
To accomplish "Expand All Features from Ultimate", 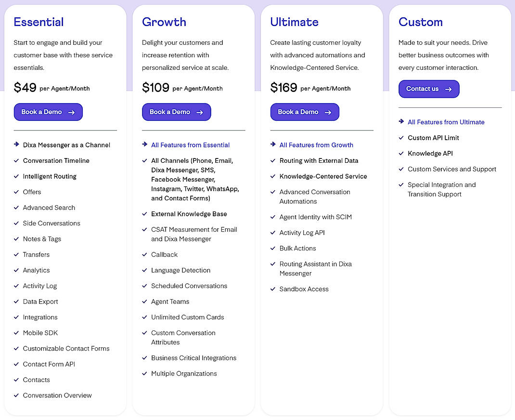I will coord(446,122).
